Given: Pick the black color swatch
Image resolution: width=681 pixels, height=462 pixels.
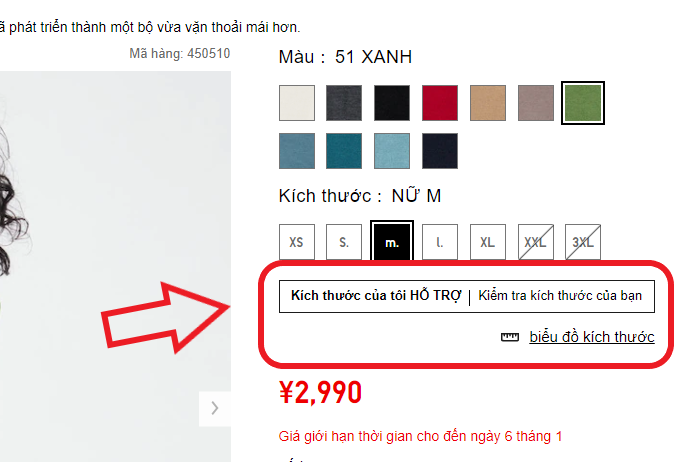Looking at the screenshot, I should pyautogui.click(x=392, y=103).
